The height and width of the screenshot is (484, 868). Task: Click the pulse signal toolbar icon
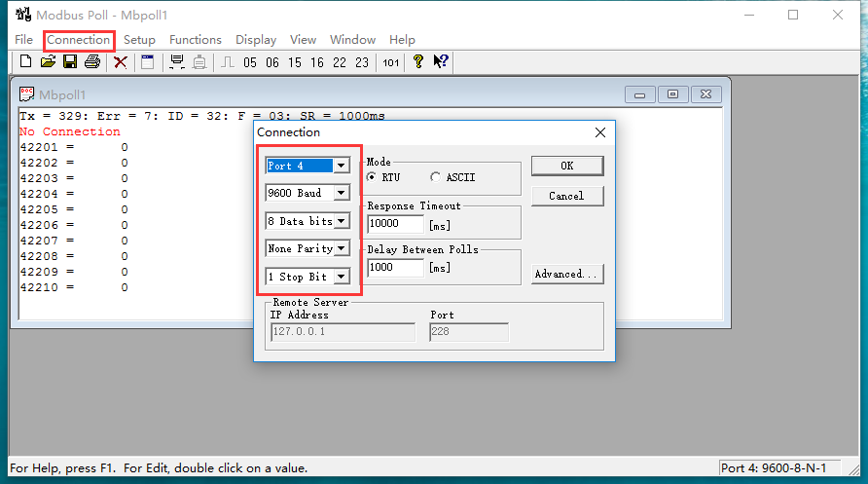coord(228,62)
